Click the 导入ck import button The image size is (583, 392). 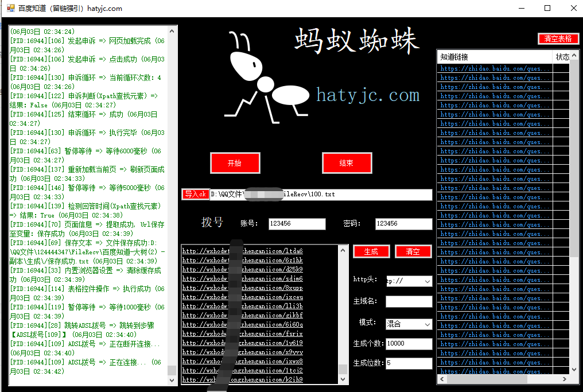click(x=196, y=194)
